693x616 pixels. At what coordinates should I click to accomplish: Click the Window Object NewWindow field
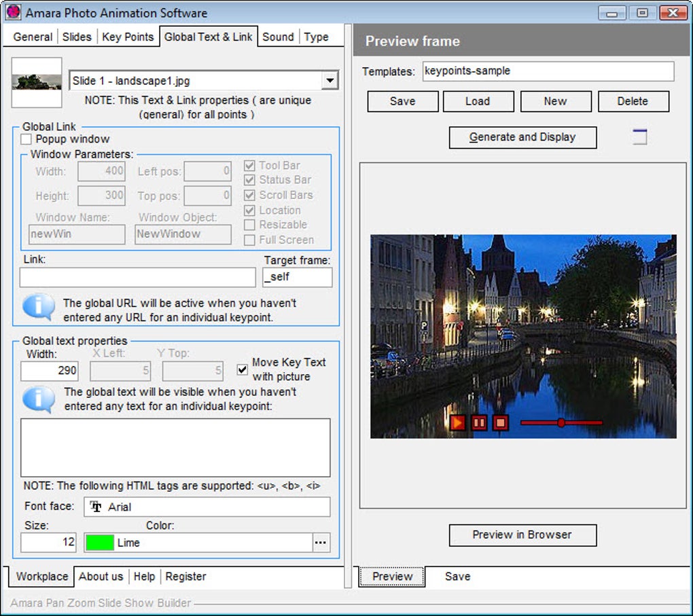click(x=183, y=234)
